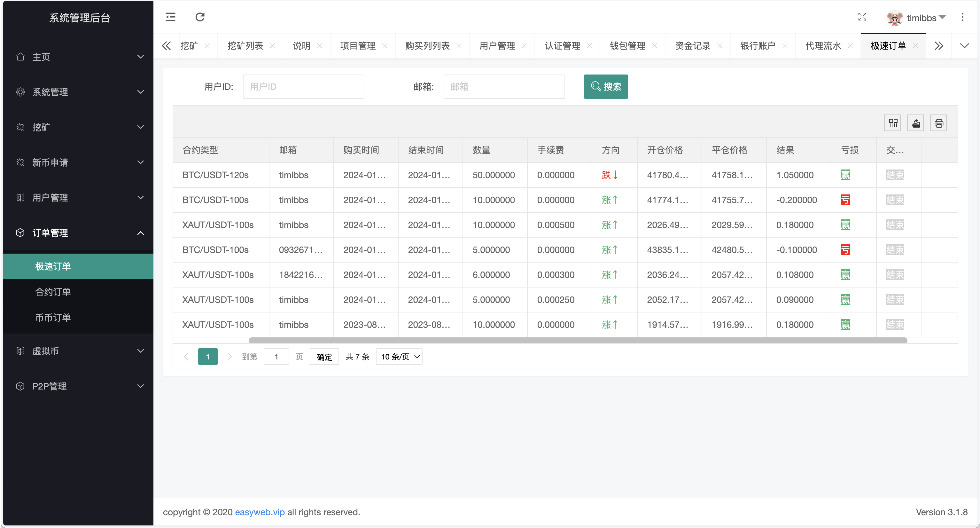The width and height of the screenshot is (980, 528).
Task: Open the column settings grid icon
Action: point(892,122)
